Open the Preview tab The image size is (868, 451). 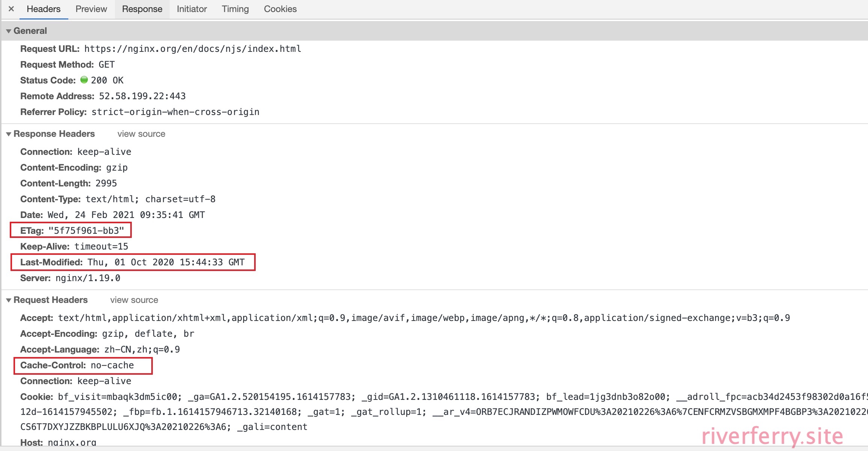click(91, 9)
